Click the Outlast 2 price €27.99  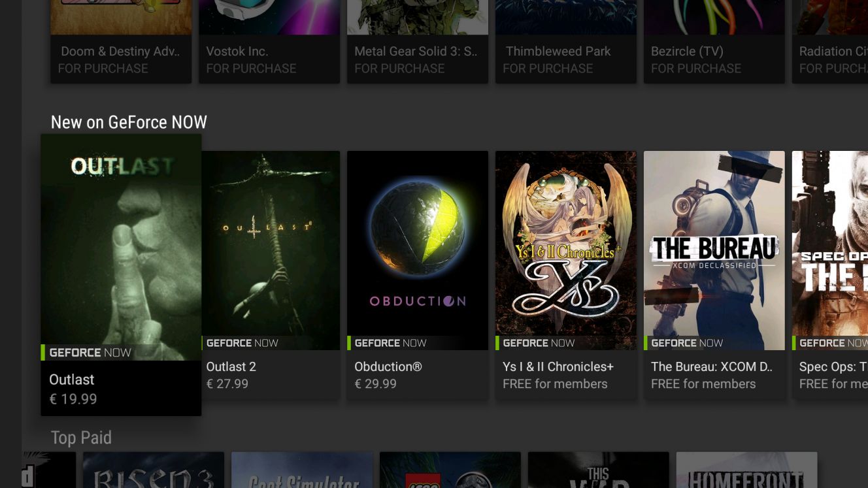[x=227, y=383]
